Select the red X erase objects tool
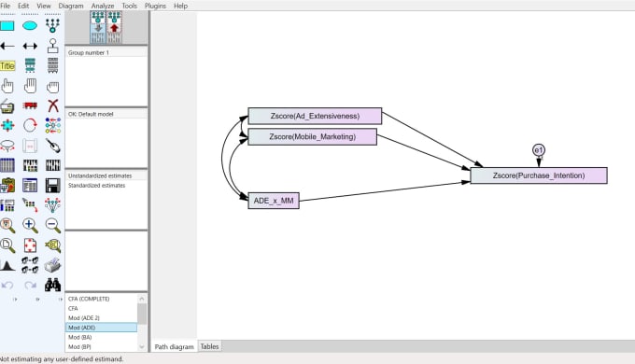 53,105
